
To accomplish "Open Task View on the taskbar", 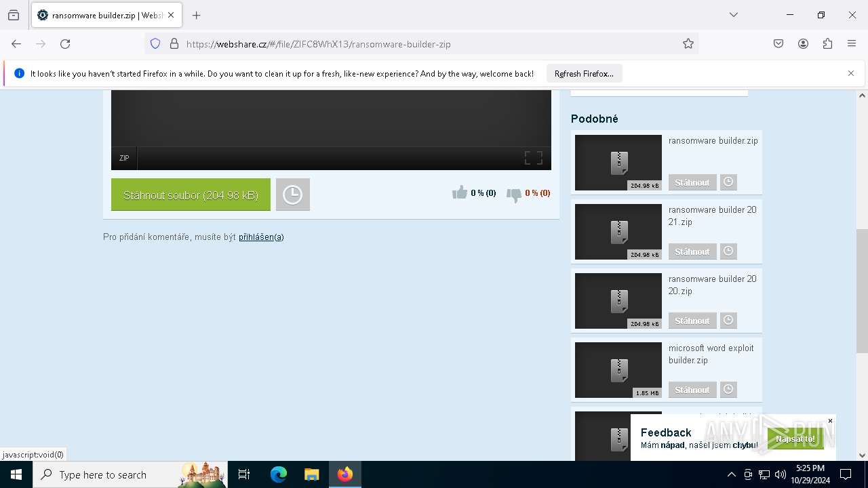I will [244, 474].
